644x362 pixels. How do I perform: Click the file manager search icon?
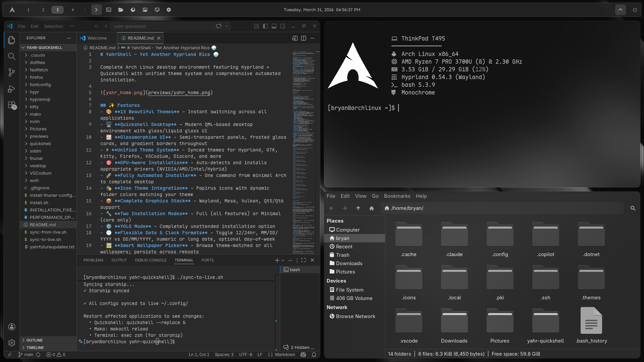pos(633,208)
